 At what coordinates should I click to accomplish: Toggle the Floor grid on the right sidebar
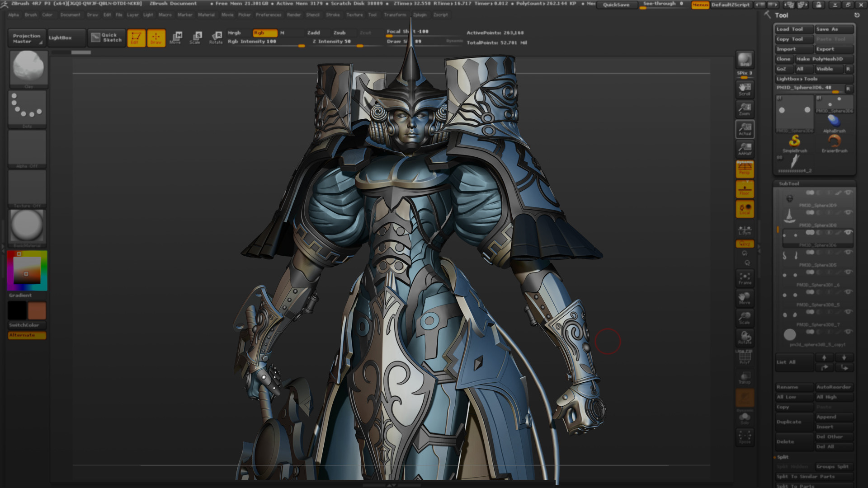tap(744, 189)
